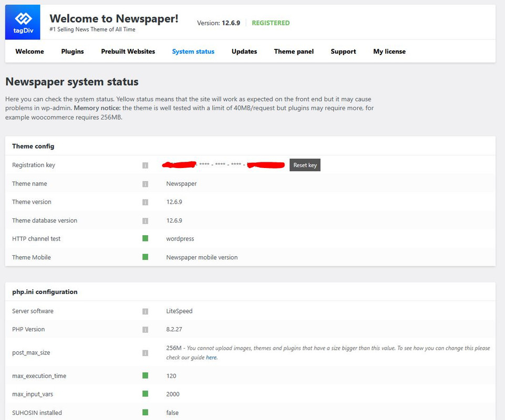Click the SUHOSIN installed 'false' value
The image size is (505, 420).
(x=172, y=413)
